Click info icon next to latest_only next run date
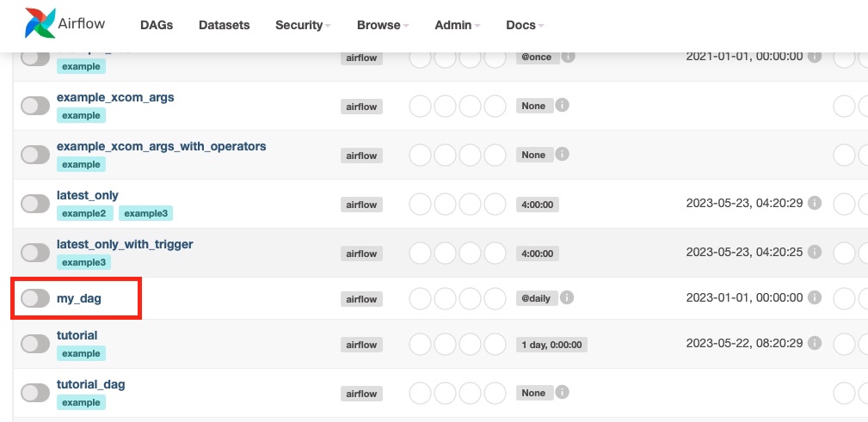 [x=815, y=203]
